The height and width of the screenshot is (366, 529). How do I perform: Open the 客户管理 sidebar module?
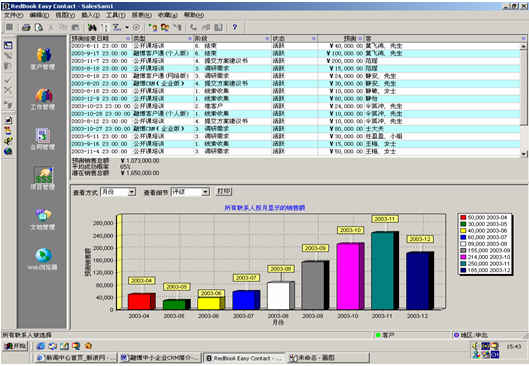(43, 59)
